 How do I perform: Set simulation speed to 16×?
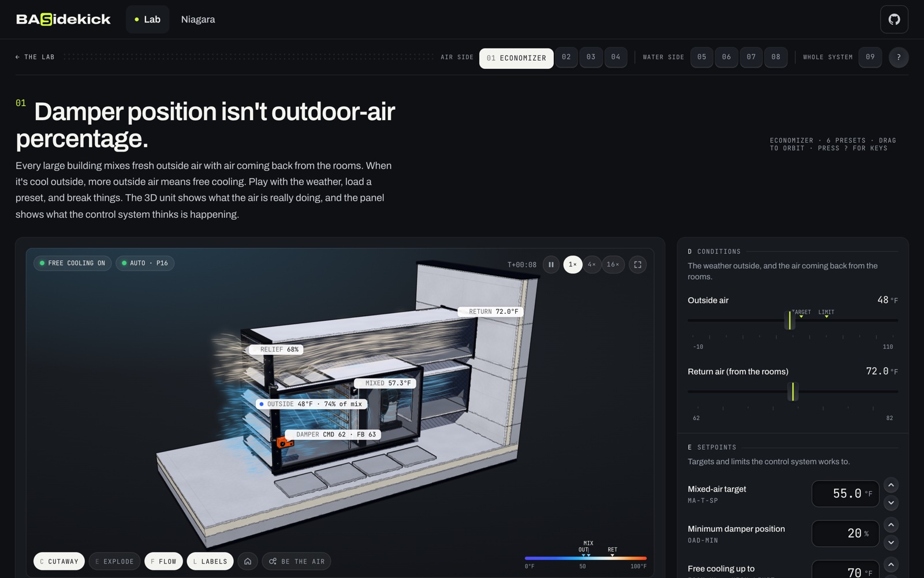click(613, 265)
